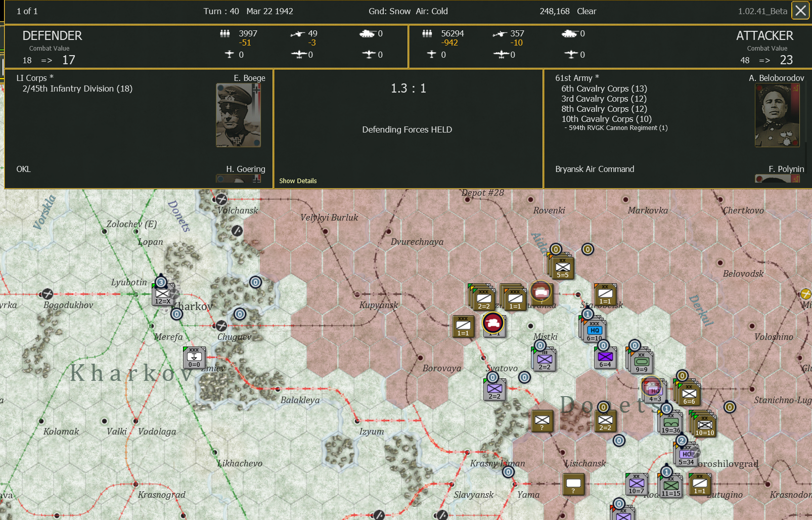The image size is (812, 520).
Task: Select the 10=7 purple unit counter
Action: click(x=636, y=484)
